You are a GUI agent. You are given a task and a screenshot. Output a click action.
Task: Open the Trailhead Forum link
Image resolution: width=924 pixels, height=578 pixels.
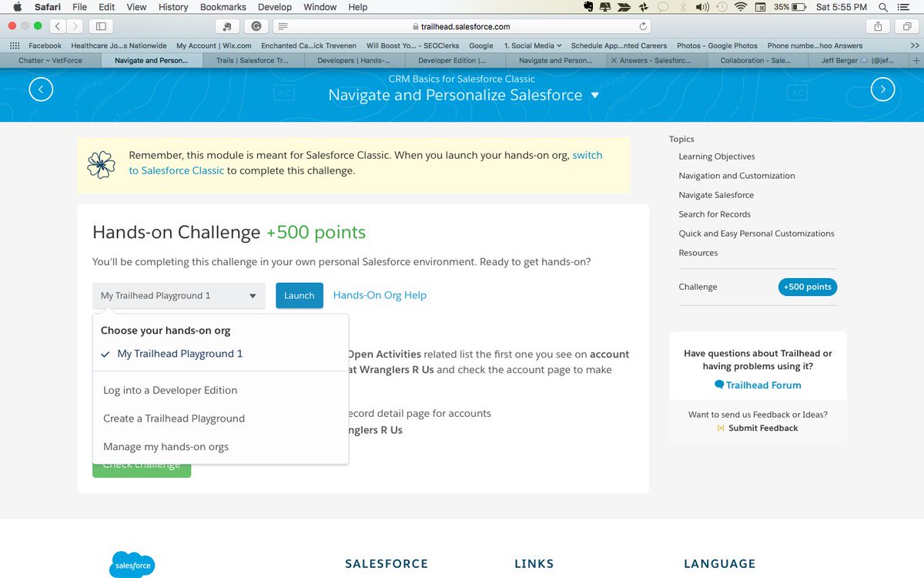pyautogui.click(x=758, y=385)
